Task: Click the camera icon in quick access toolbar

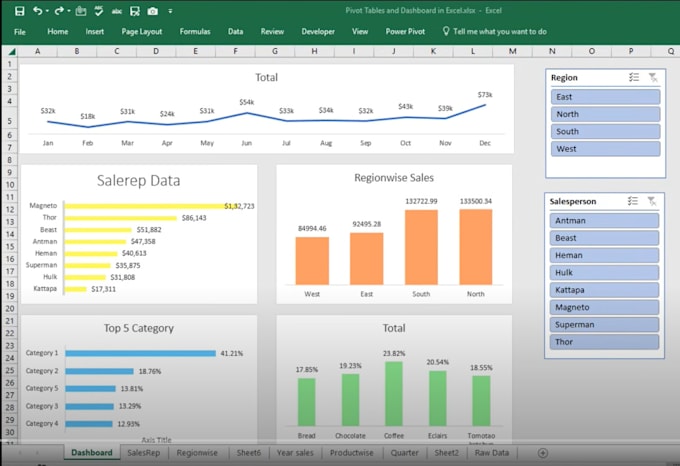Action: pos(152,11)
